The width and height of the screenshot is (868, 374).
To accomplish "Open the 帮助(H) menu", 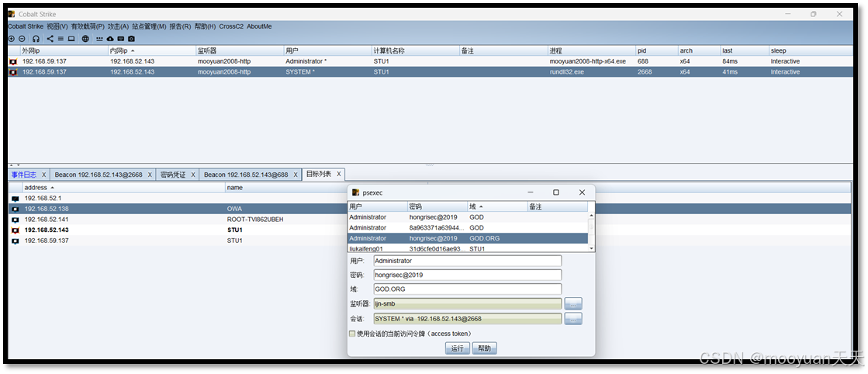I will (206, 26).
